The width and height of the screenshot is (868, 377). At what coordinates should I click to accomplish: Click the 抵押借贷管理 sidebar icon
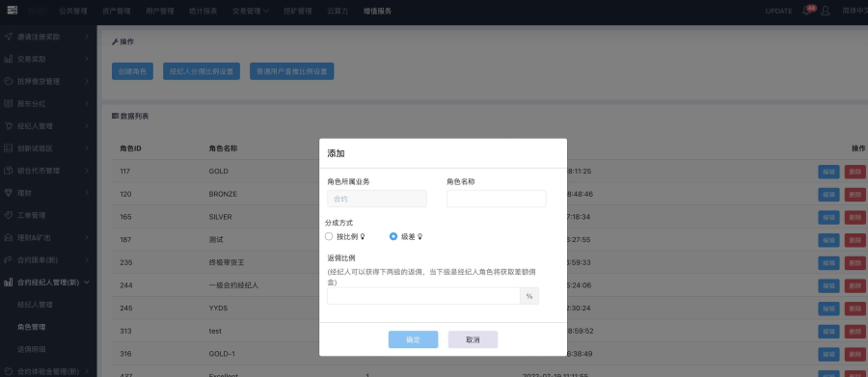(x=9, y=81)
